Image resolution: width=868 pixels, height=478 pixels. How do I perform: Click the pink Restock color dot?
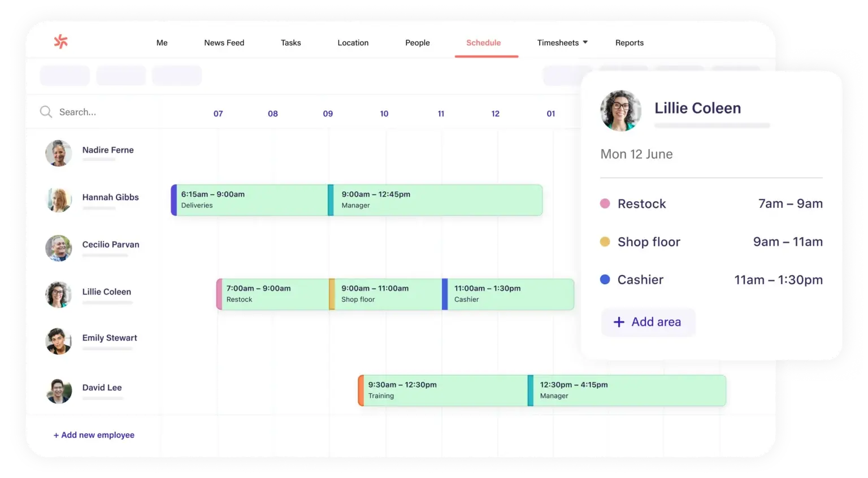(605, 203)
